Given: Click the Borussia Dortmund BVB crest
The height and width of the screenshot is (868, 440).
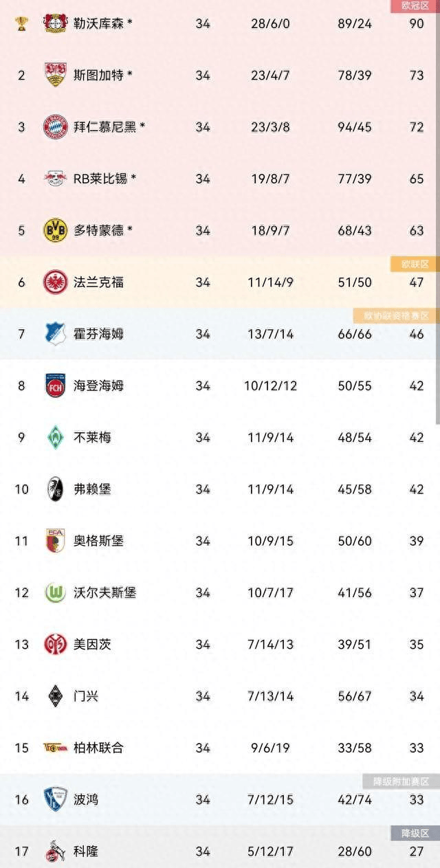Looking at the screenshot, I should coord(55,230).
